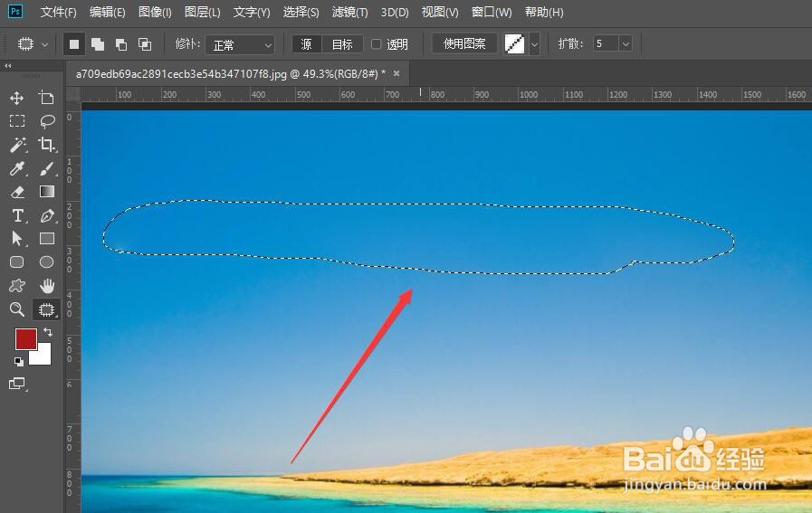812x513 pixels.
Task: Reset default foreground and background colors
Action: click(x=19, y=361)
